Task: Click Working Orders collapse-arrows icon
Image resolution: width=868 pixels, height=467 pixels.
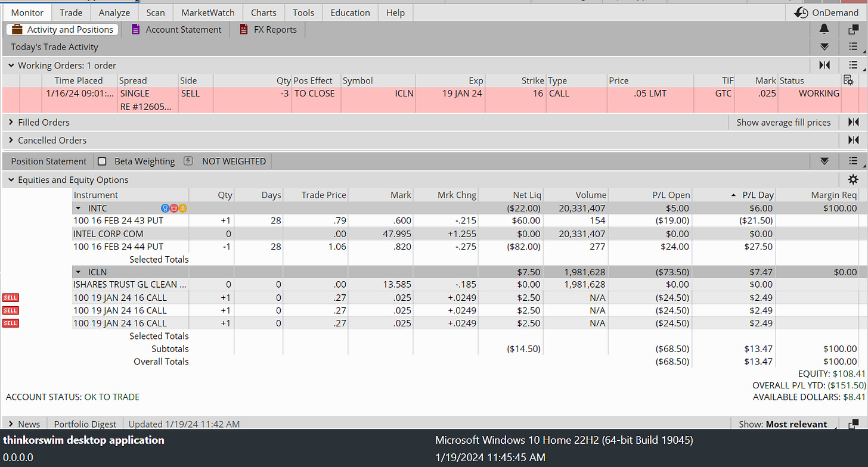Action: point(824,65)
